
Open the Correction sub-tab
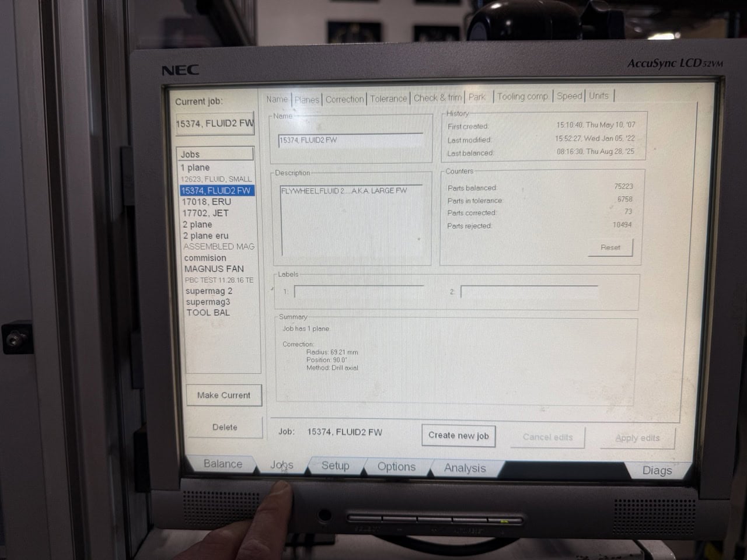coord(344,99)
